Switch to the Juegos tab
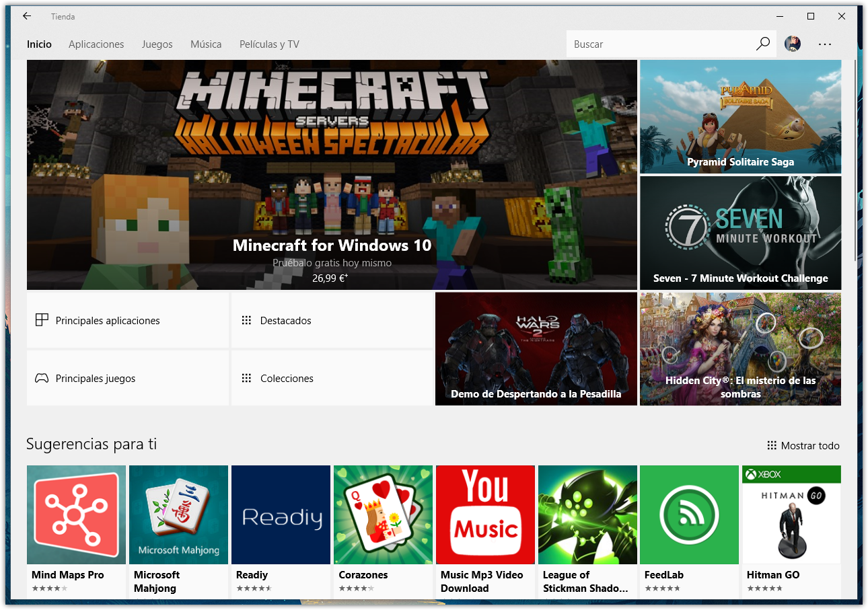 click(157, 44)
